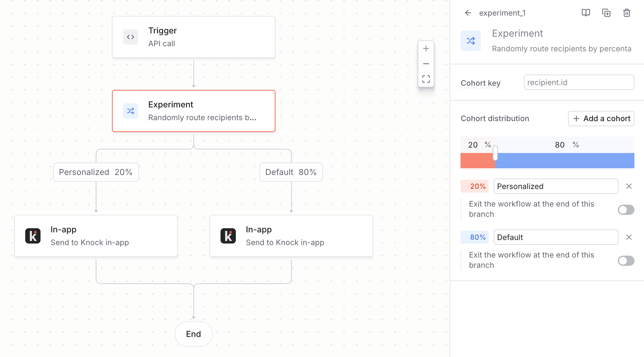Viewport: 644px width, 357px height.
Task: Click the shuffle icon on the Experiment node
Action: [130, 111]
